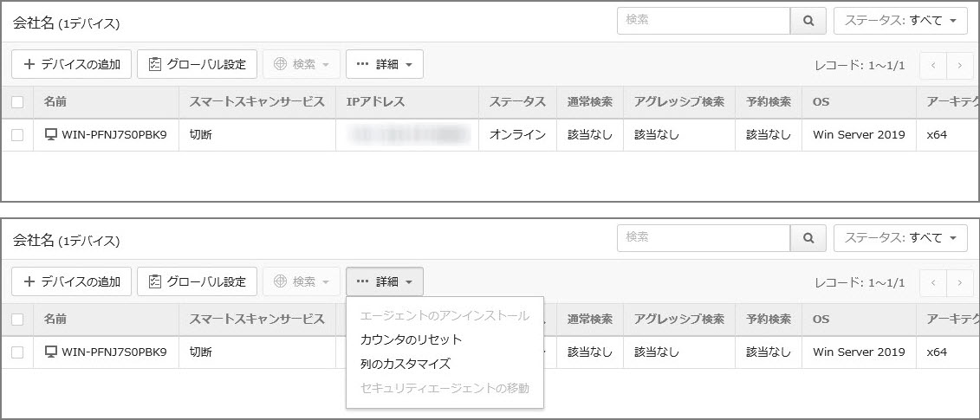Viewport: 980px width, 420px height.
Task: Click the globe 検索 icon in upper toolbar
Action: click(280, 64)
